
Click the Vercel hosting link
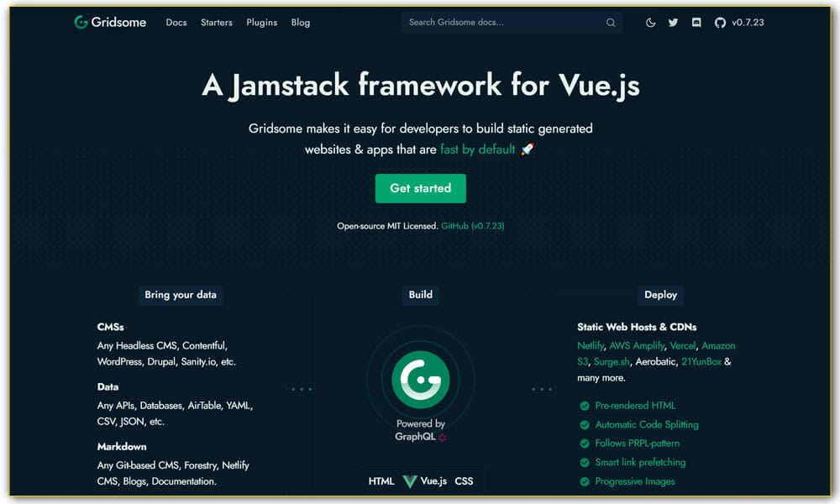tap(682, 345)
